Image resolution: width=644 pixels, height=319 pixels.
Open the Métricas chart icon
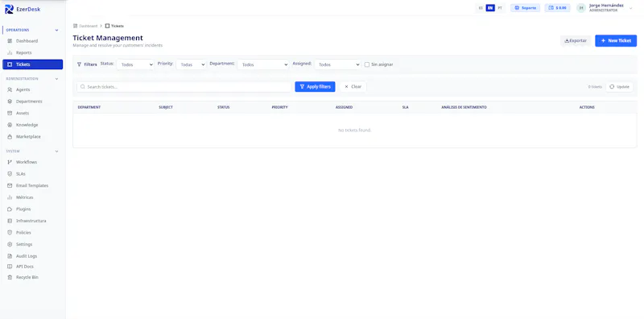pos(10,197)
